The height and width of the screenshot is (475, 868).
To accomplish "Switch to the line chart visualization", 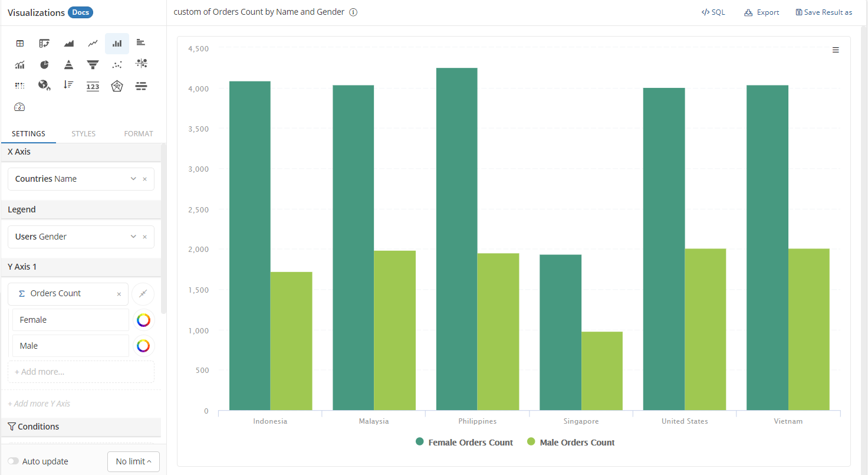I will [x=93, y=43].
